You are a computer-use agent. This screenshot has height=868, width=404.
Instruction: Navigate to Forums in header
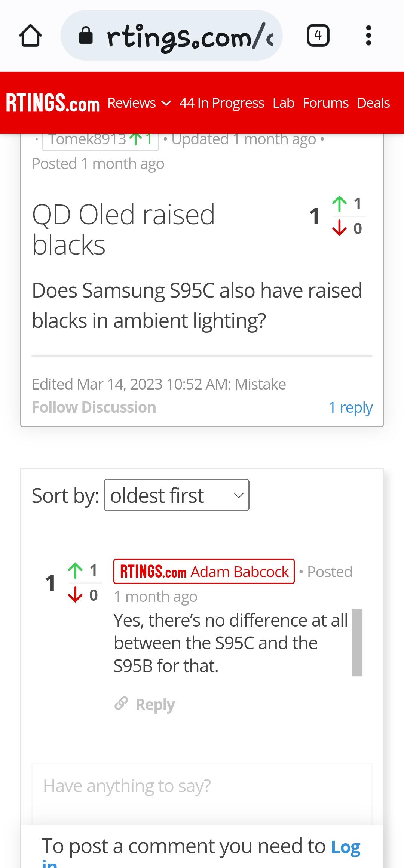[x=325, y=103]
